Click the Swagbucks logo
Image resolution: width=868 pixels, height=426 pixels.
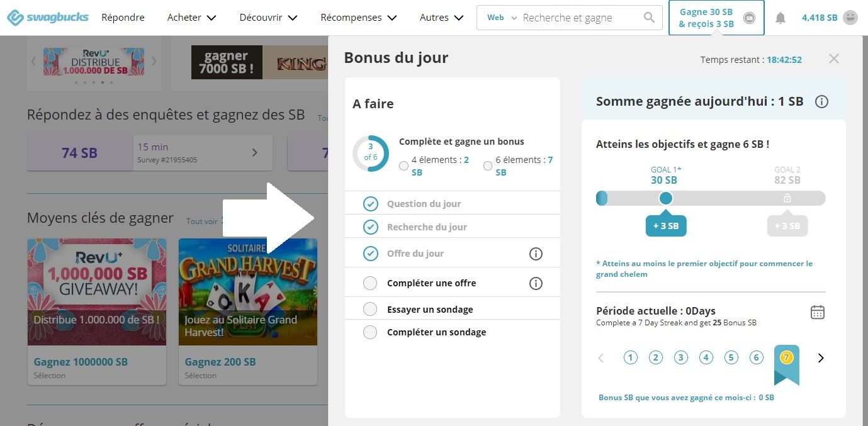coord(48,18)
